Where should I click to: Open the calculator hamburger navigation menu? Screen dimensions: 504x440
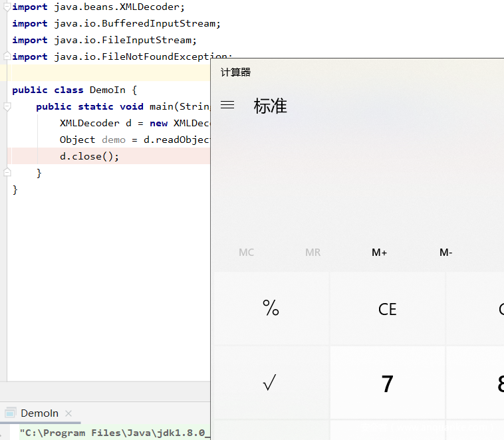coord(227,105)
